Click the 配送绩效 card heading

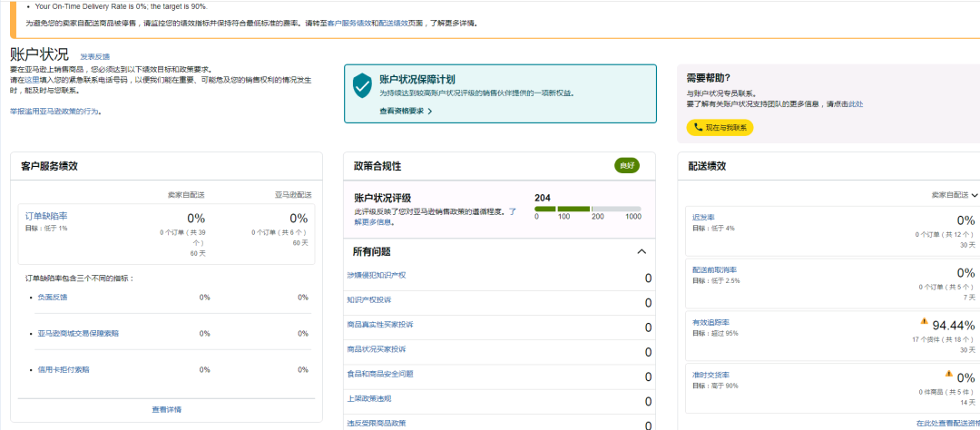707,166
